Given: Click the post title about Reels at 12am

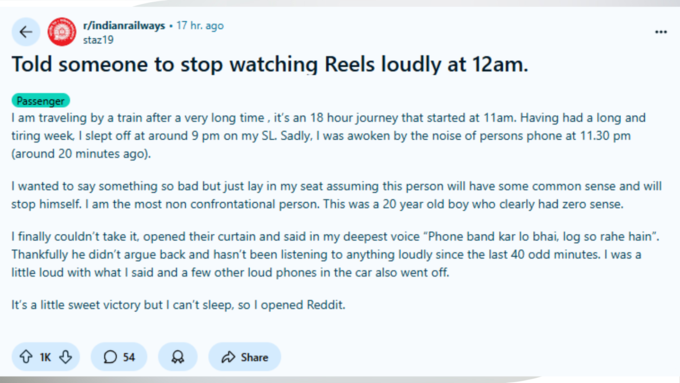Looking at the screenshot, I should pyautogui.click(x=270, y=64).
